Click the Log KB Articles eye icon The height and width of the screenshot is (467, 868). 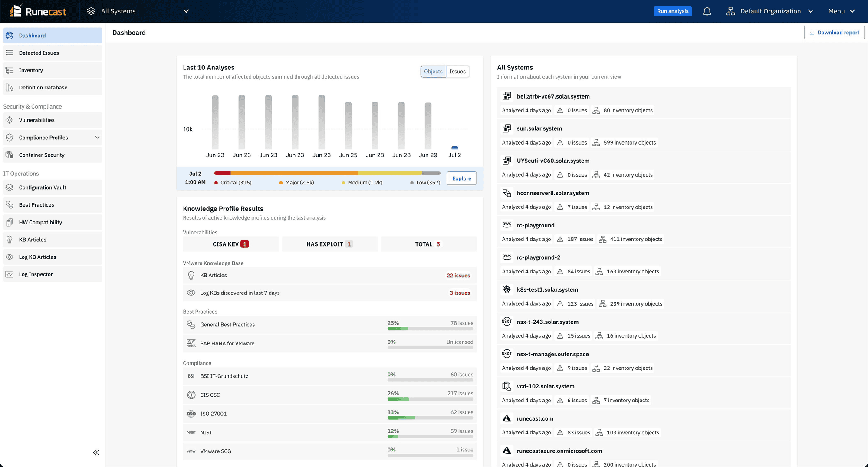point(10,257)
